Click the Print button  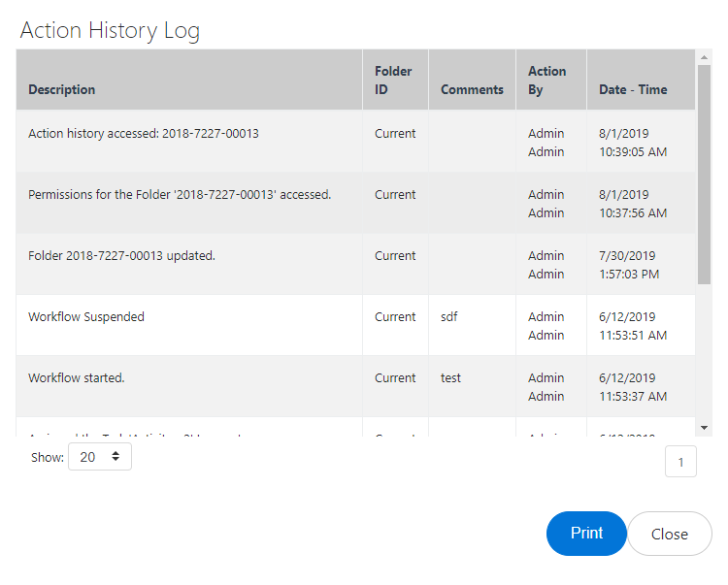(586, 533)
